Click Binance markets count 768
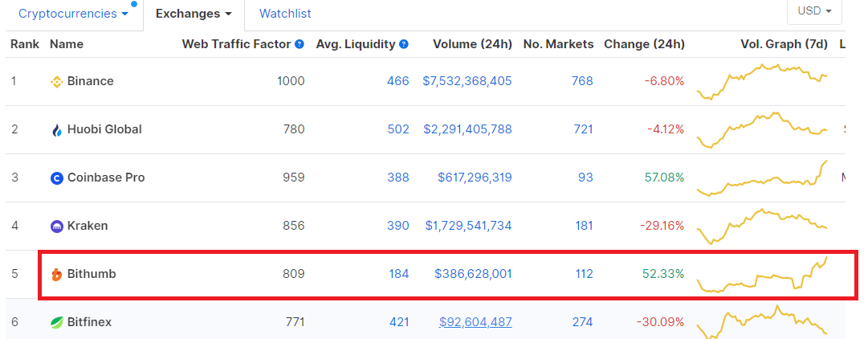 coord(582,81)
